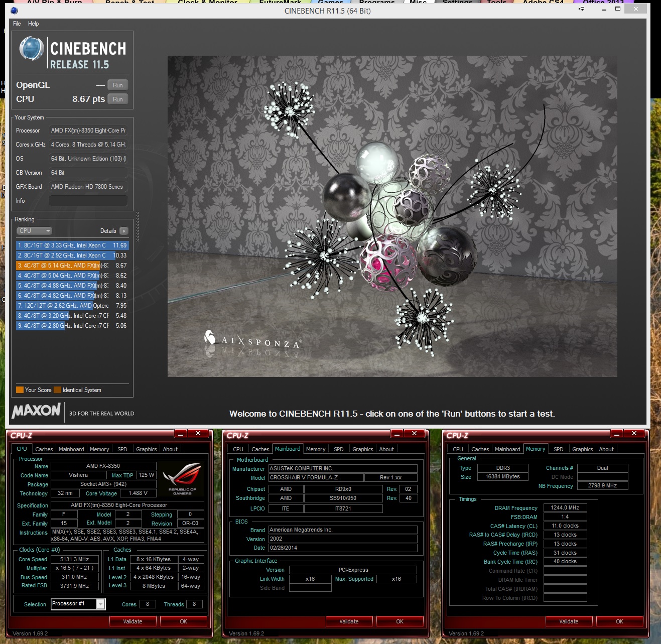Switch to SPD tab in left CPU-Z

[x=122, y=449]
